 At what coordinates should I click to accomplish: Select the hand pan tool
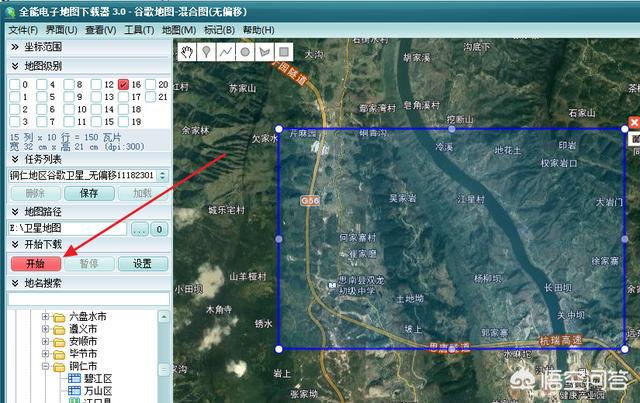click(190, 51)
